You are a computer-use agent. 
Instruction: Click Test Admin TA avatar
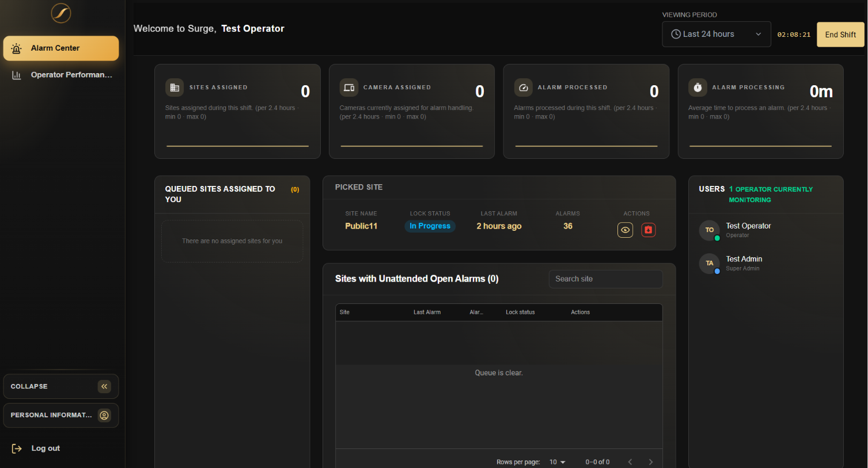tap(710, 264)
